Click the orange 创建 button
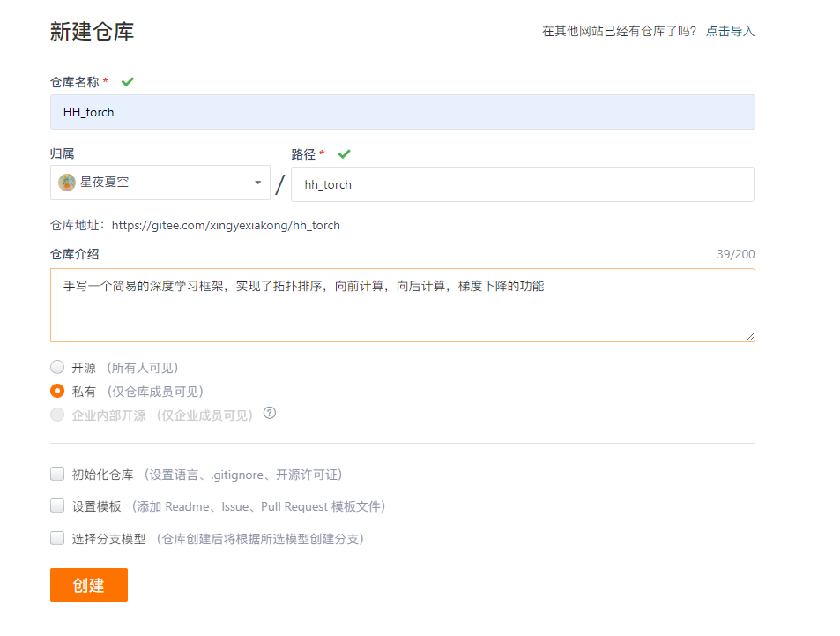The height and width of the screenshot is (636, 840). point(89,585)
